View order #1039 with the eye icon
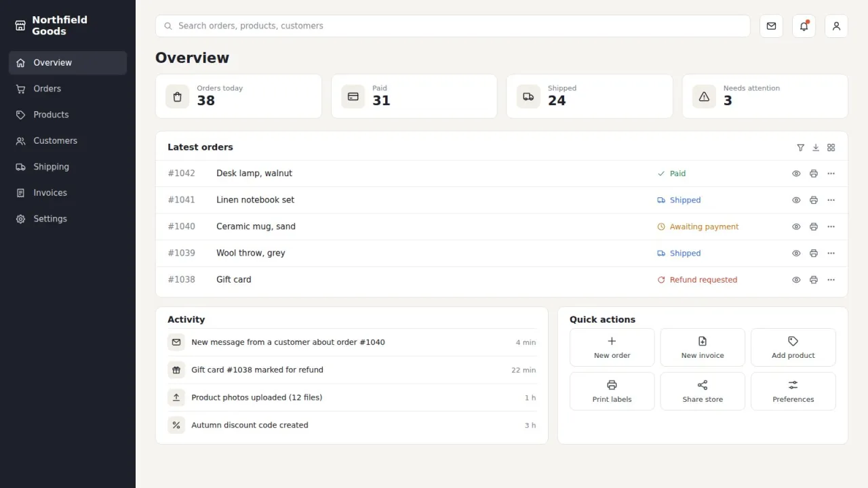The width and height of the screenshot is (868, 488). tap(796, 253)
